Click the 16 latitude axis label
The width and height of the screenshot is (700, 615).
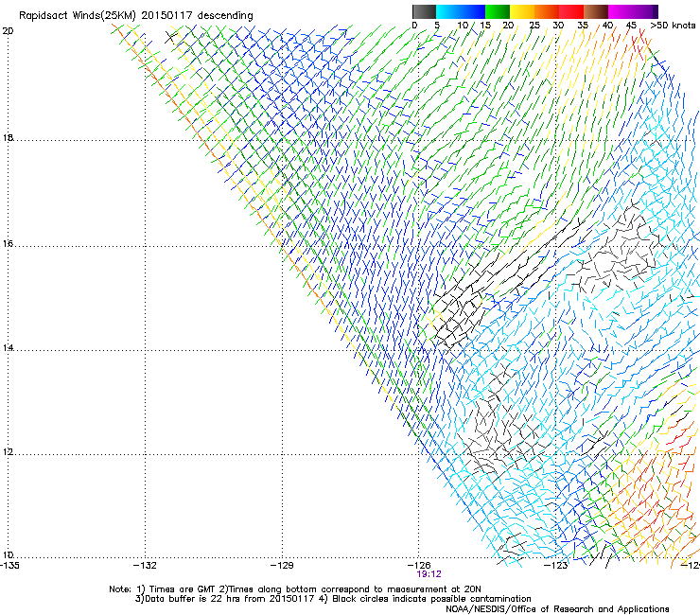[x=8, y=243]
